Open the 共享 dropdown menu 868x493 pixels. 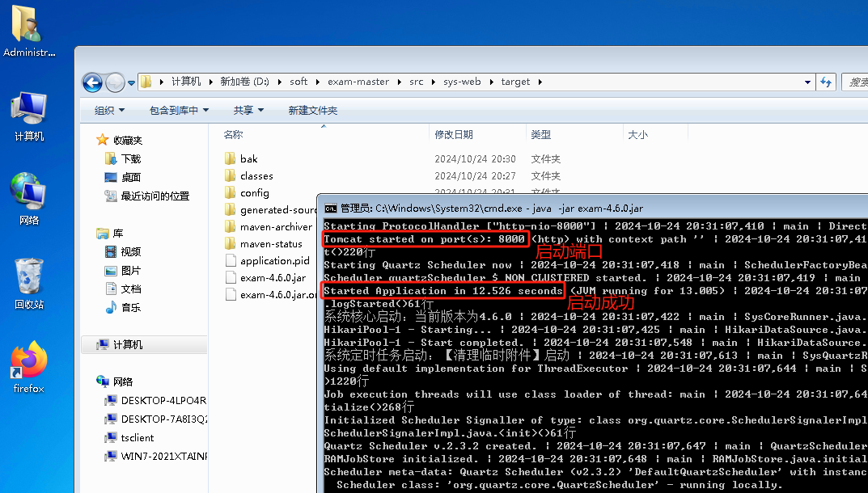pos(248,110)
